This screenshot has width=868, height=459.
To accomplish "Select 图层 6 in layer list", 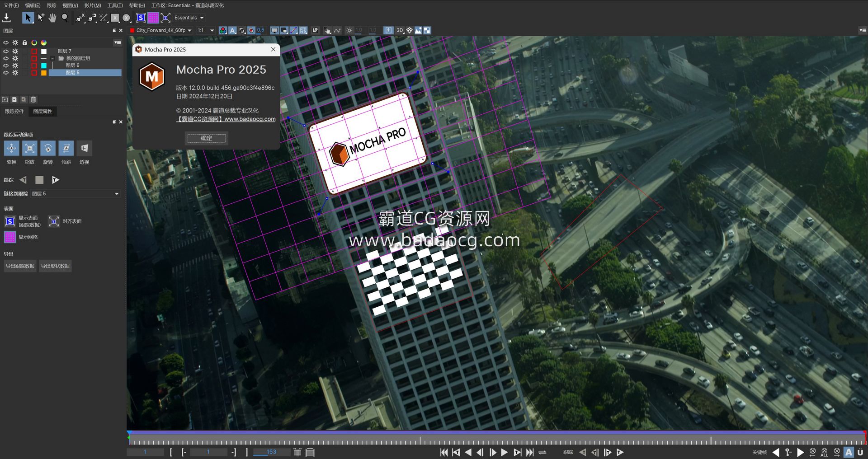I will 85,66.
